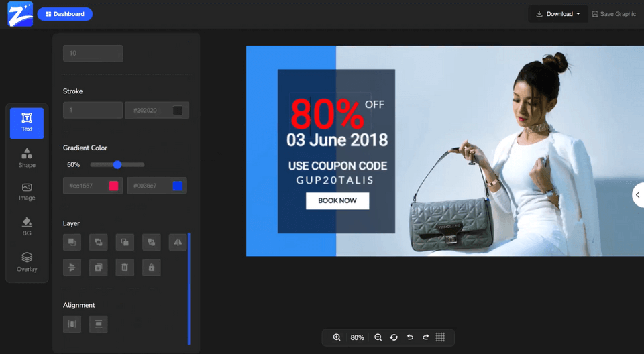Select the 03 June 2018 text
Viewport: 644px width, 354px height.
[337, 140]
